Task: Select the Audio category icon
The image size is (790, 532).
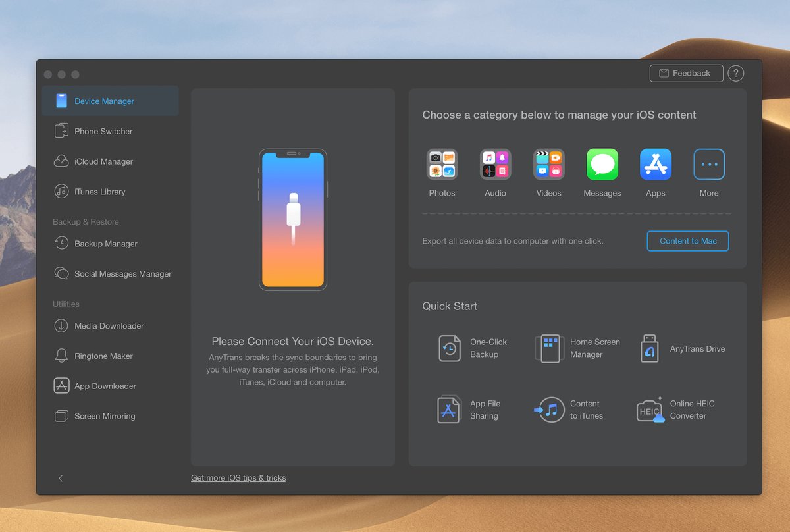Action: (495, 165)
